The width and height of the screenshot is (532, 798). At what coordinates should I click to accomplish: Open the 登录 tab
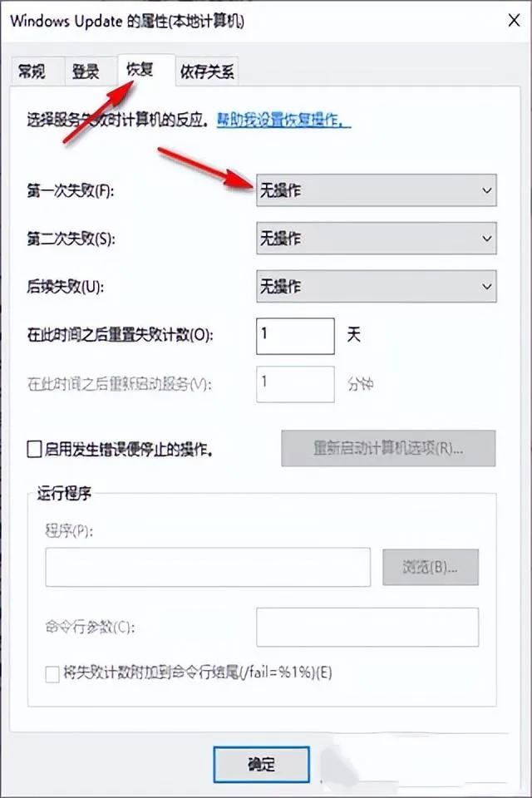(85, 72)
